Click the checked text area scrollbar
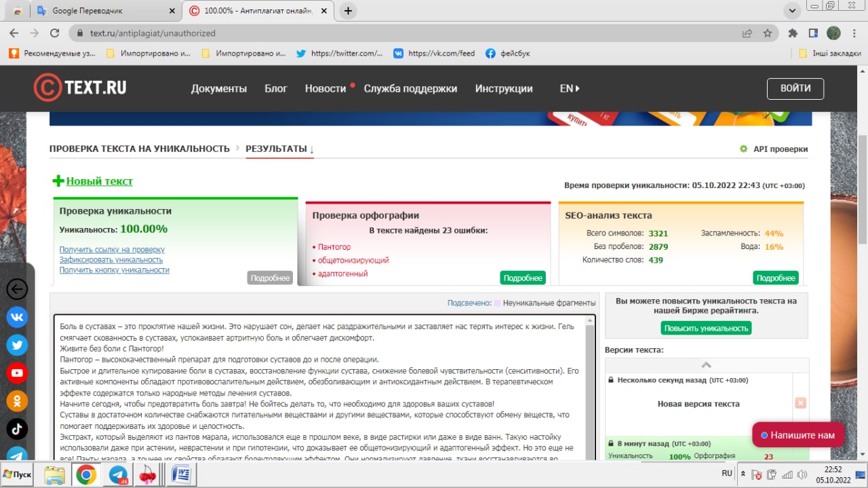The height and width of the screenshot is (488, 868). [x=590, y=388]
